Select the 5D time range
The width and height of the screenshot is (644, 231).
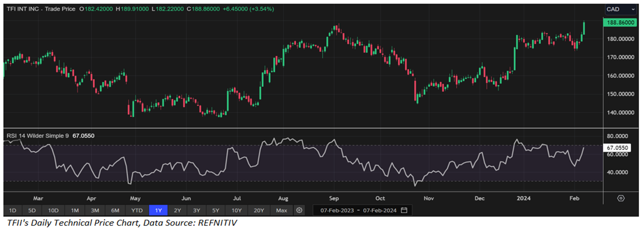(x=32, y=210)
